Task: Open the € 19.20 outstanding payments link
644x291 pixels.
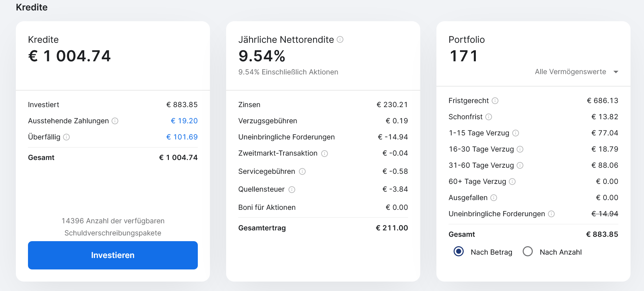Action: click(x=184, y=121)
